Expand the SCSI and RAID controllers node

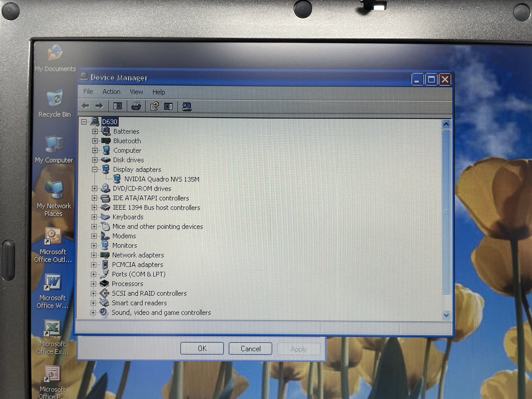[93, 294]
